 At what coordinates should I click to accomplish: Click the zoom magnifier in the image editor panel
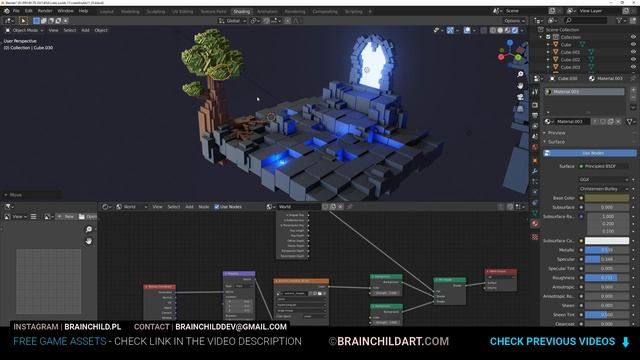click(89, 229)
